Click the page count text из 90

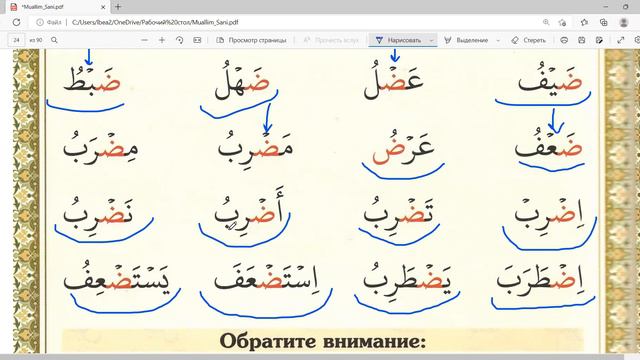click(36, 40)
